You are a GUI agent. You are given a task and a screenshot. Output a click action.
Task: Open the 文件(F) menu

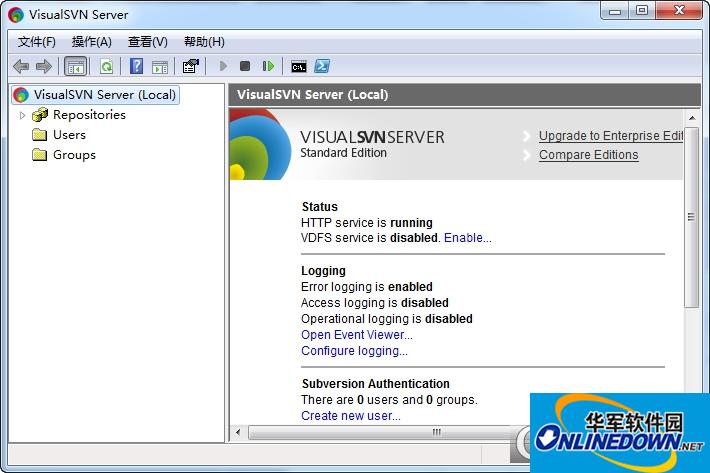37,41
